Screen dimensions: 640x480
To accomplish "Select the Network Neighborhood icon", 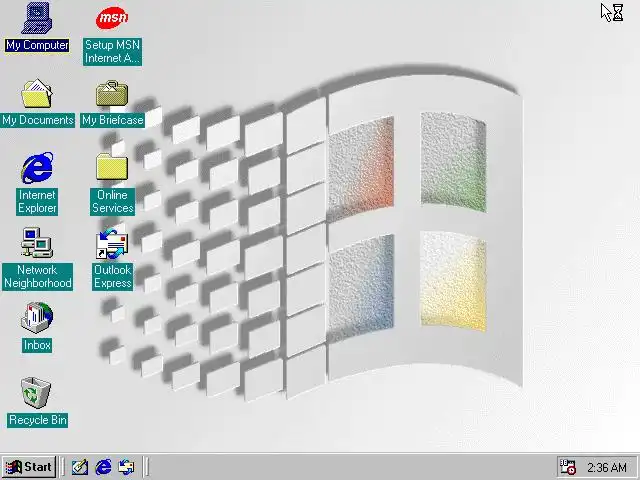I will click(37, 243).
